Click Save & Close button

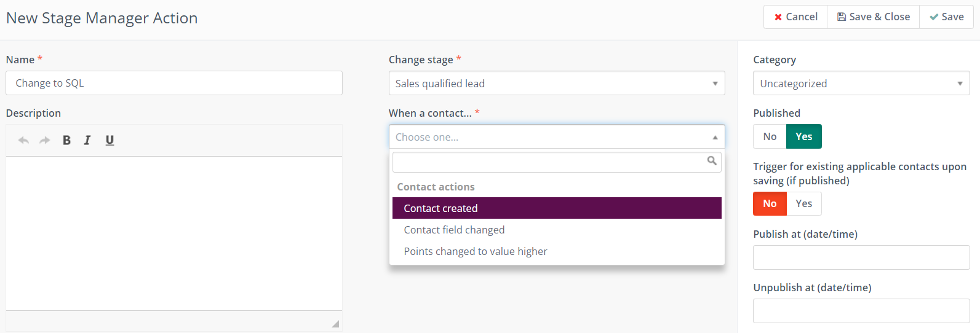pos(873,17)
